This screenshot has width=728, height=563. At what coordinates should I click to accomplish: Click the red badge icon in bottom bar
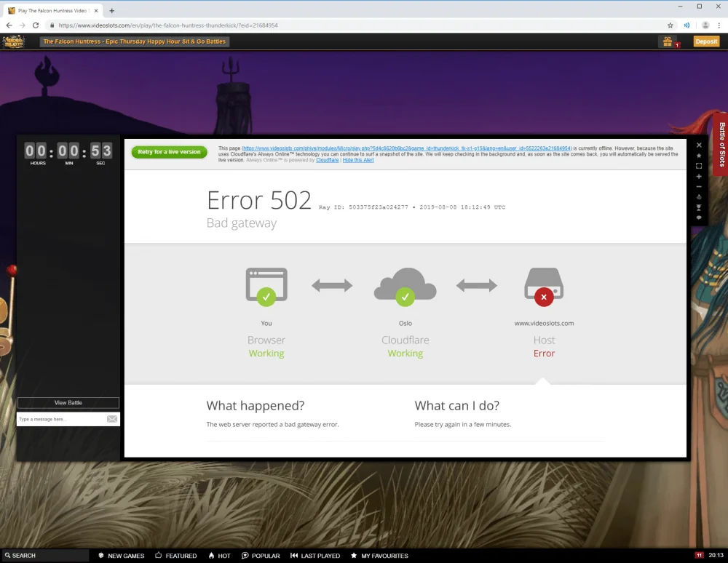click(699, 555)
